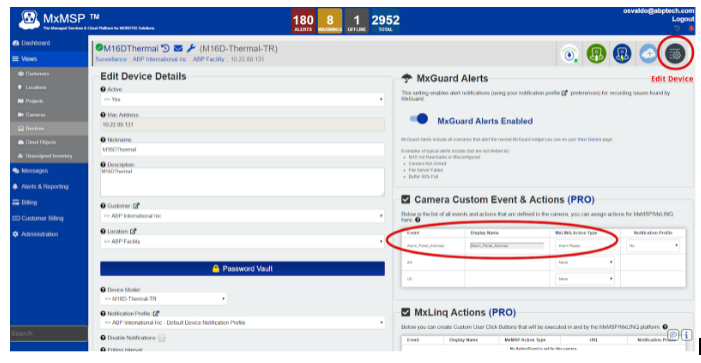The image size is (701, 363).
Task: Click the info icon at bottom right
Action: (x=686, y=334)
